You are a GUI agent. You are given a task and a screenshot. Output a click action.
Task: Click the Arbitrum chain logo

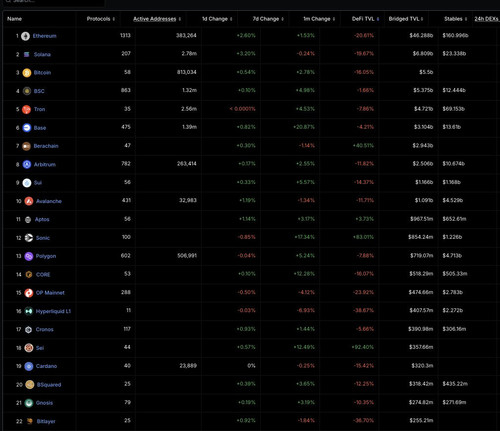(27, 164)
